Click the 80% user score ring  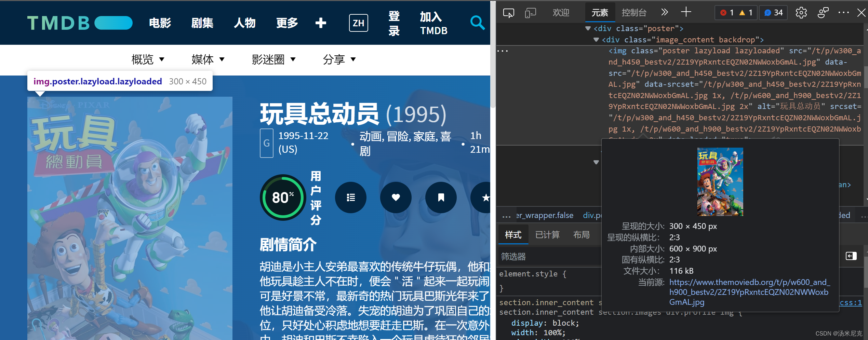pyautogui.click(x=283, y=198)
